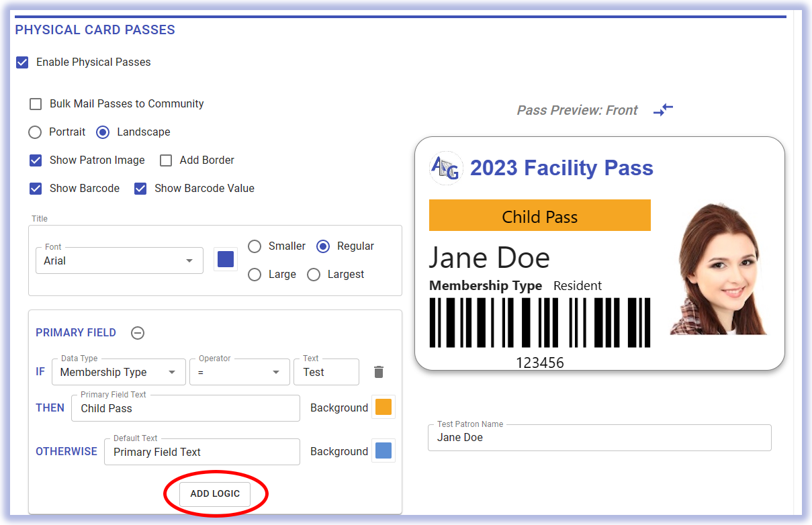Open the Operator dropdown showing equals sign
Screen dimensions: 812x525
(240, 372)
